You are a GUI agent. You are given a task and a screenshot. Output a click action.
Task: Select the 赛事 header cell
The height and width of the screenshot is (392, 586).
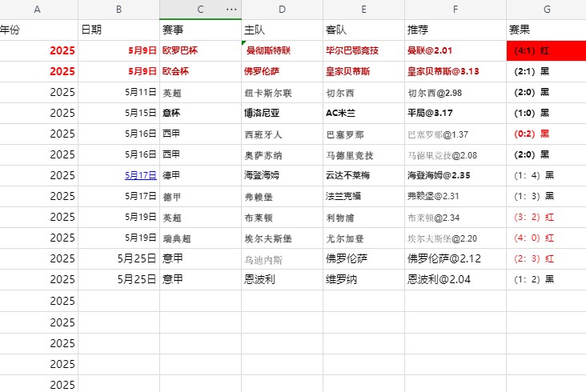click(x=200, y=30)
